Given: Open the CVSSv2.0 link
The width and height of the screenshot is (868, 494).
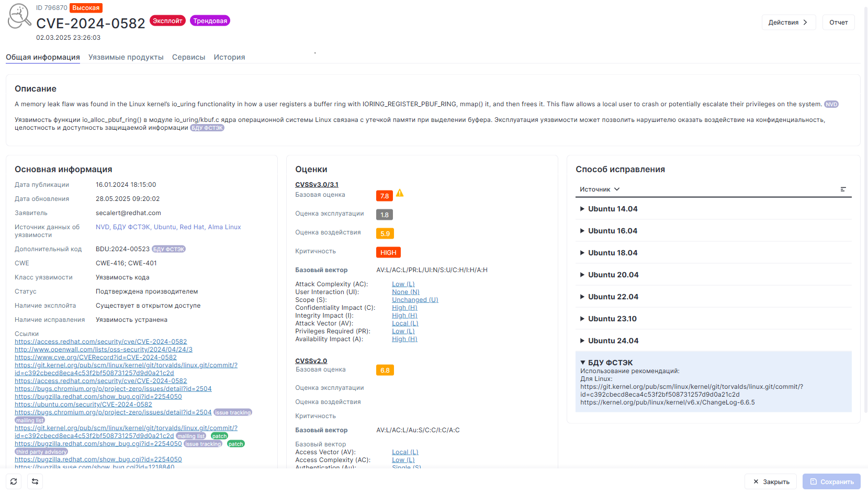Looking at the screenshot, I should 311,361.
